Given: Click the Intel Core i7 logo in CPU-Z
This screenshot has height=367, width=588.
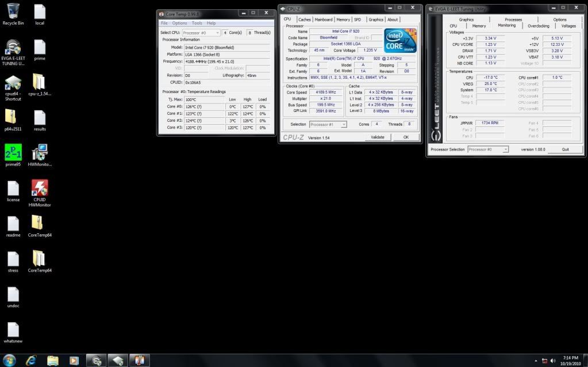Looking at the screenshot, I should (x=400, y=40).
